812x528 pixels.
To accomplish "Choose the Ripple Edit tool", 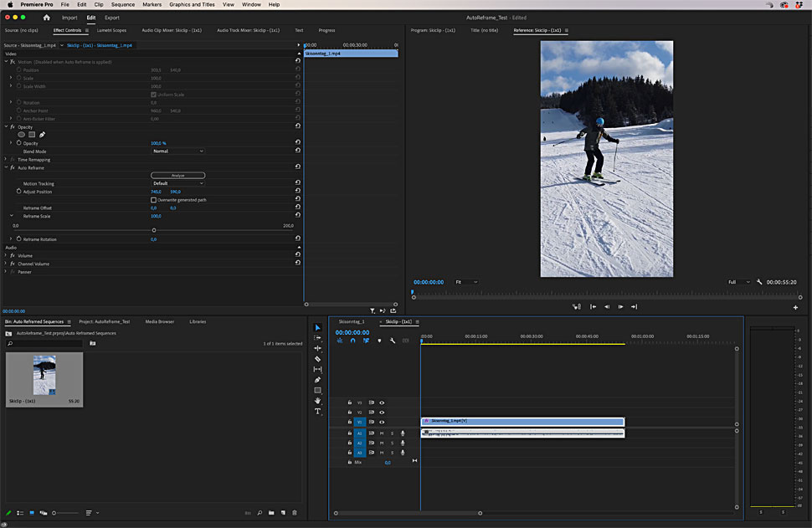I will (x=317, y=348).
